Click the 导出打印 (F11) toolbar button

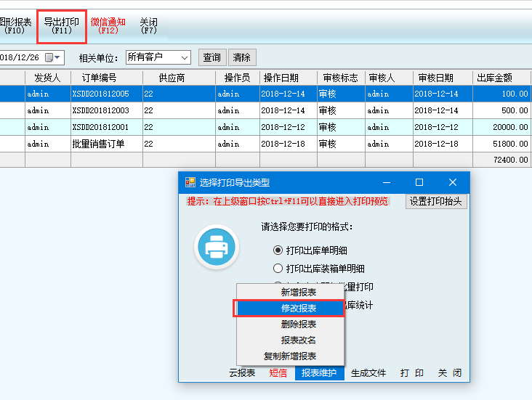(x=61, y=26)
